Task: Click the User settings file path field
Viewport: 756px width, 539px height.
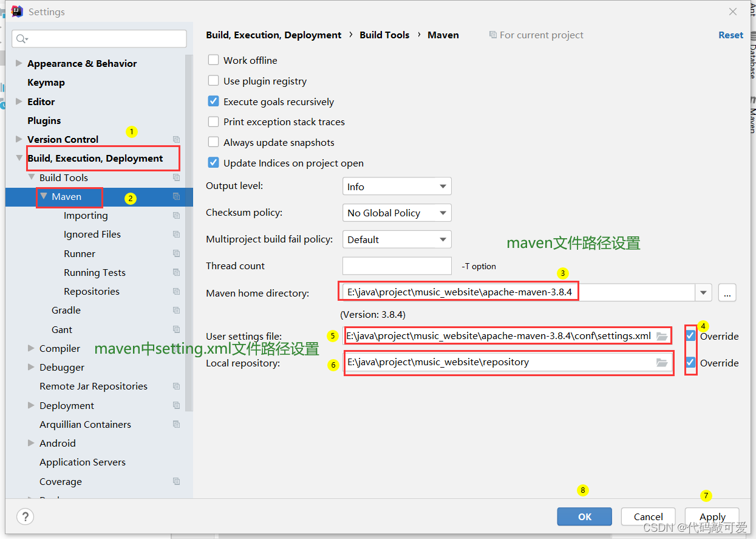Action: tap(508, 336)
